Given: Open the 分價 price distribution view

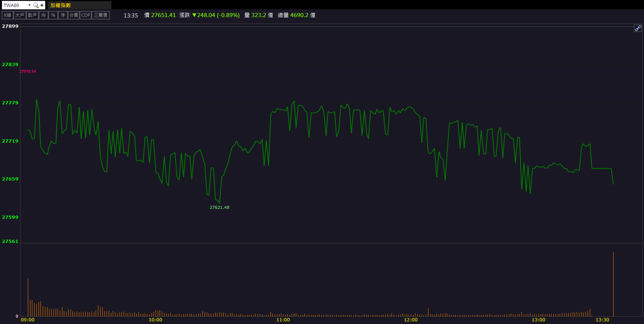Looking at the screenshot, I should [73, 15].
